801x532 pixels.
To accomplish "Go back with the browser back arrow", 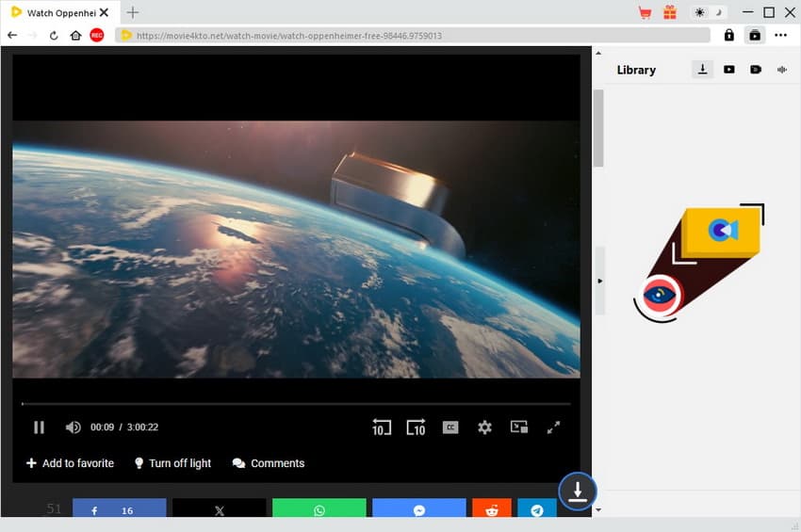I will click(12, 35).
